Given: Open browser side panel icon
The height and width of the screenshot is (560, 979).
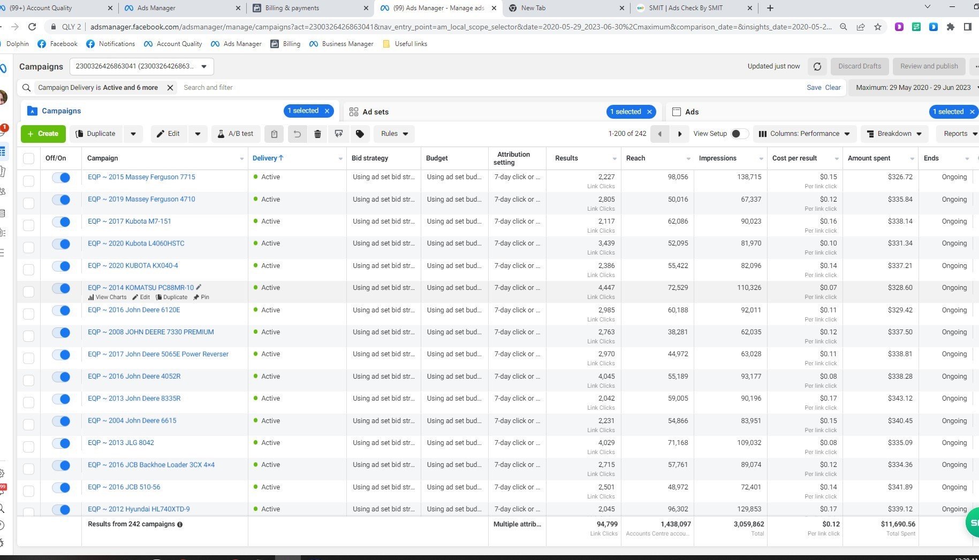Looking at the screenshot, I should [968, 27].
